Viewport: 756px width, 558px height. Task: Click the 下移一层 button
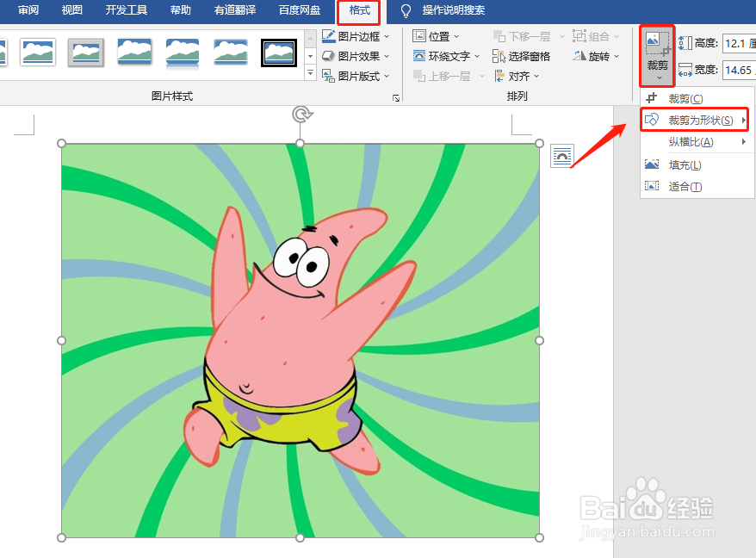pos(529,36)
